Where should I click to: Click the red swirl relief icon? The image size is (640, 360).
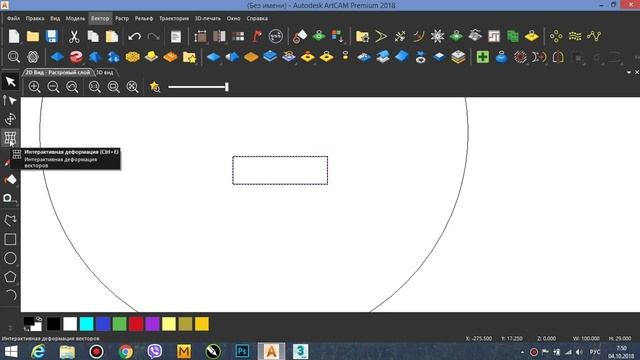76,57
